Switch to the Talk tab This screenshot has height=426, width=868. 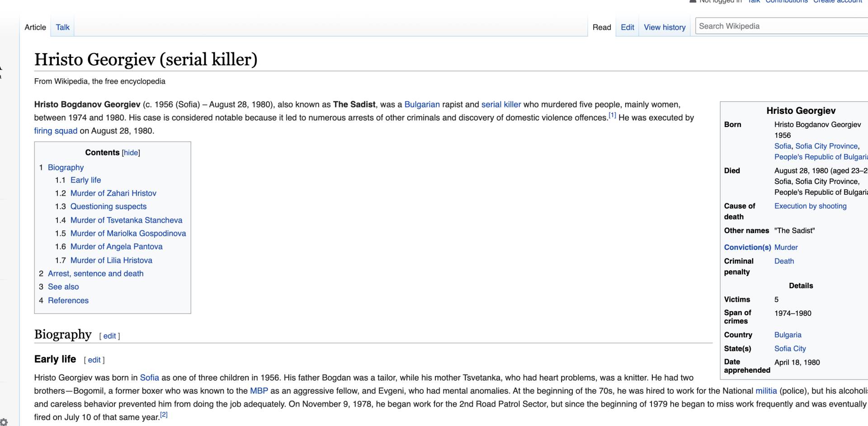(x=62, y=27)
